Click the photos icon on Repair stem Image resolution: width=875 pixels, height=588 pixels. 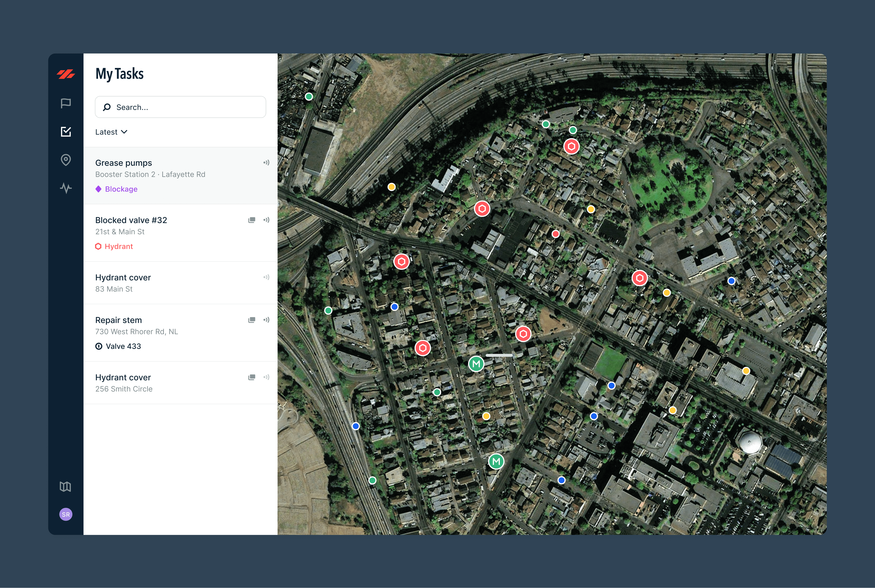pyautogui.click(x=252, y=320)
